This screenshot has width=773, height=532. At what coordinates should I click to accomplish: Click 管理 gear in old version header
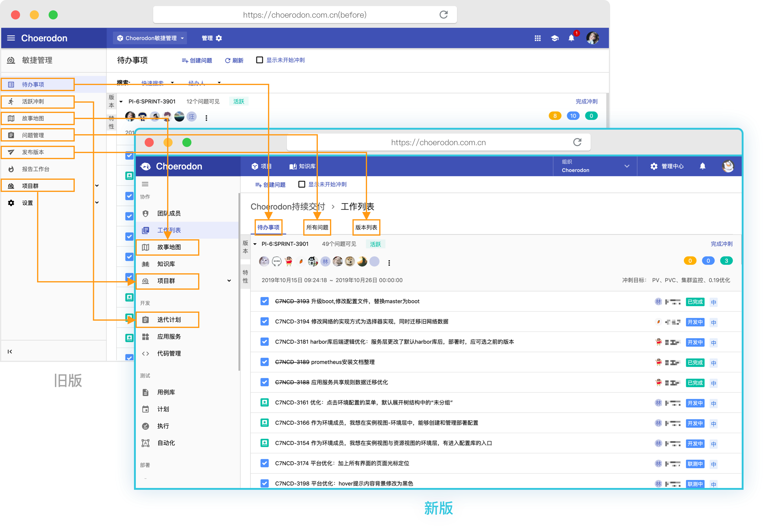212,38
